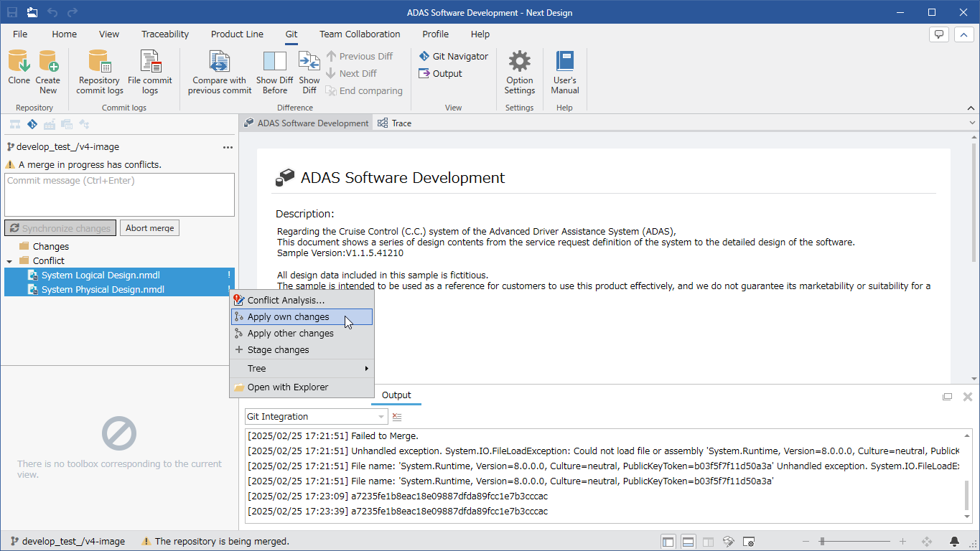
Task: Select the Changes folder
Action: pyautogui.click(x=50, y=247)
